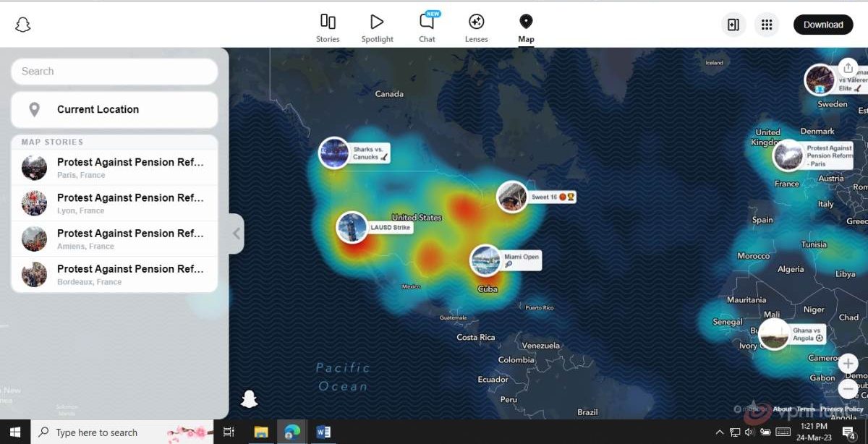Click the Algeria label on the map
The image size is (868, 444).
(x=791, y=269)
